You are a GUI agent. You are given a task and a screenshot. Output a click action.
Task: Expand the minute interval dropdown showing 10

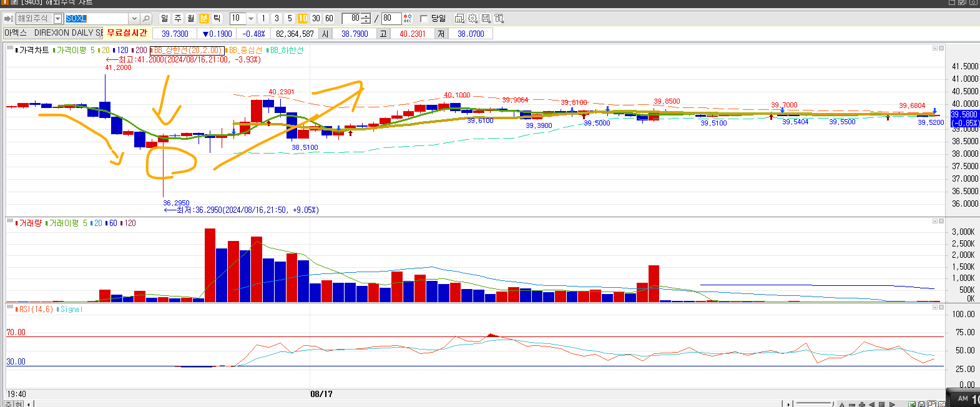[x=251, y=19]
